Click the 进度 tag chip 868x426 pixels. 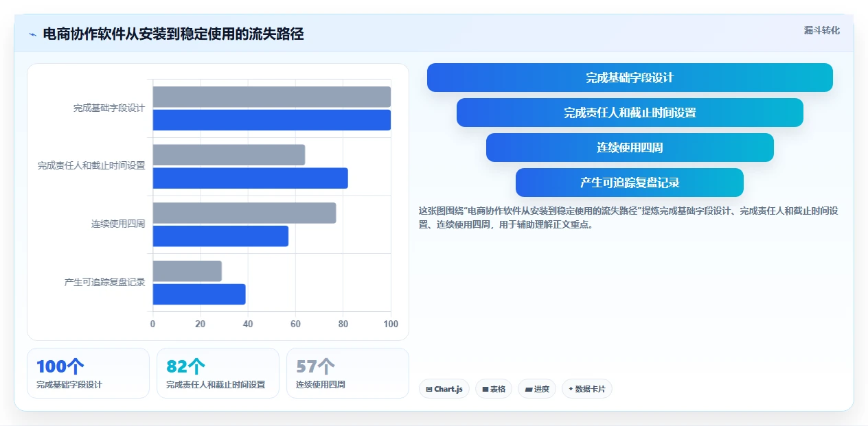[537, 389]
